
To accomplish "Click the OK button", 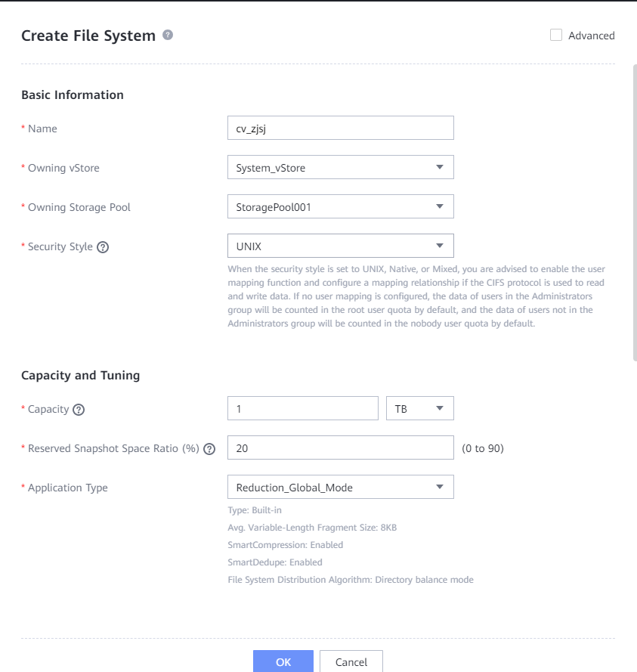I will [x=283, y=661].
